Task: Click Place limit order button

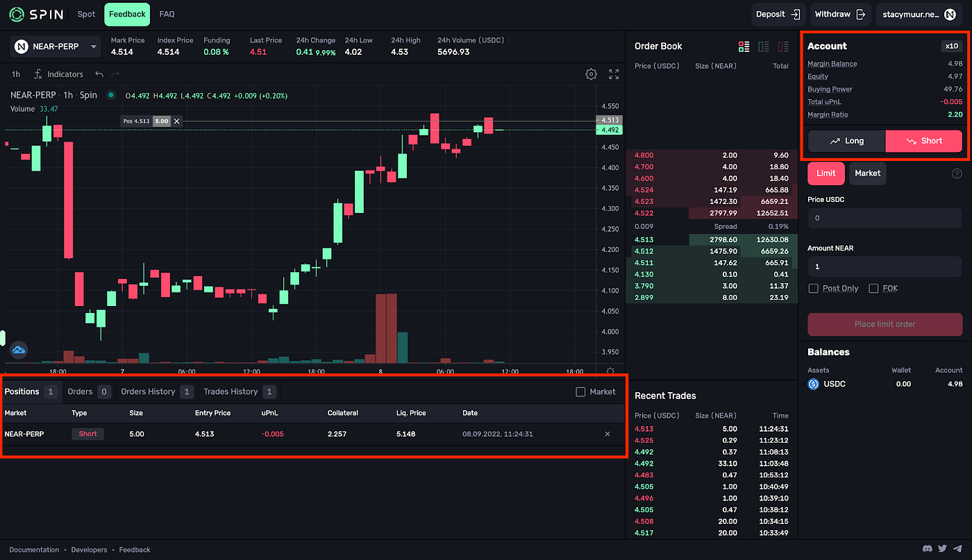Action: pyautogui.click(x=885, y=324)
